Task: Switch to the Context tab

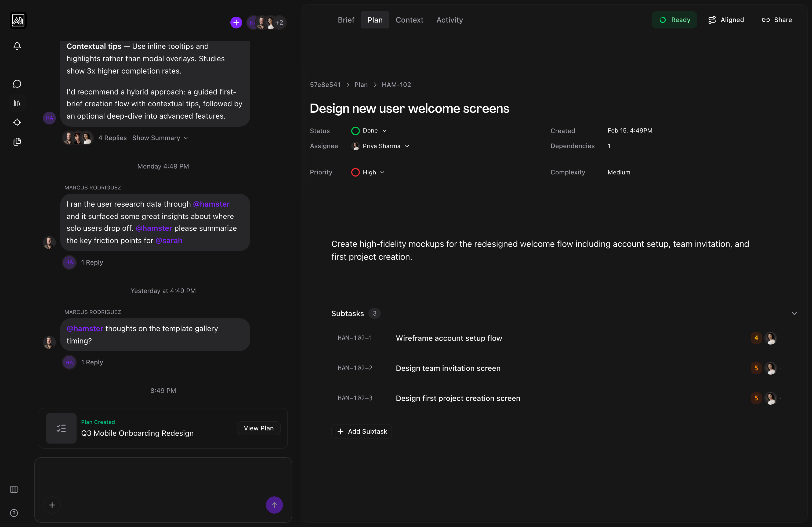Action: tap(409, 20)
